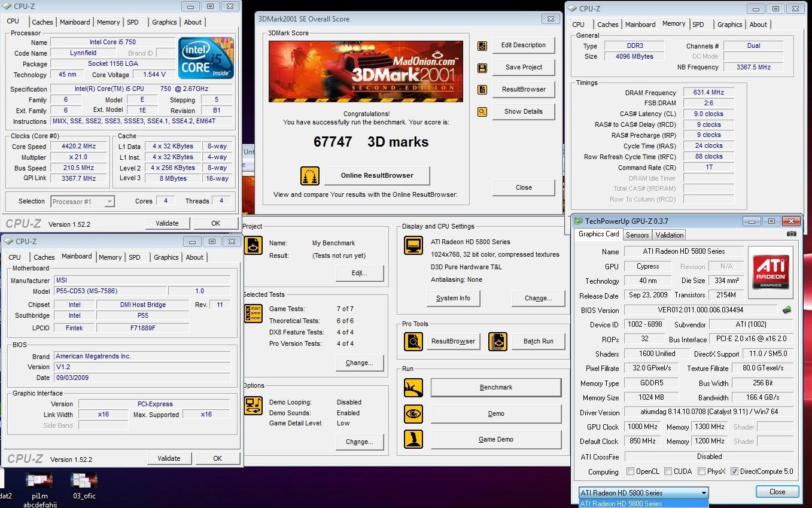Viewport: 812px width, 508px height.
Task: Toggle the DirectCompute 5.0 checkbox
Action: (x=735, y=472)
